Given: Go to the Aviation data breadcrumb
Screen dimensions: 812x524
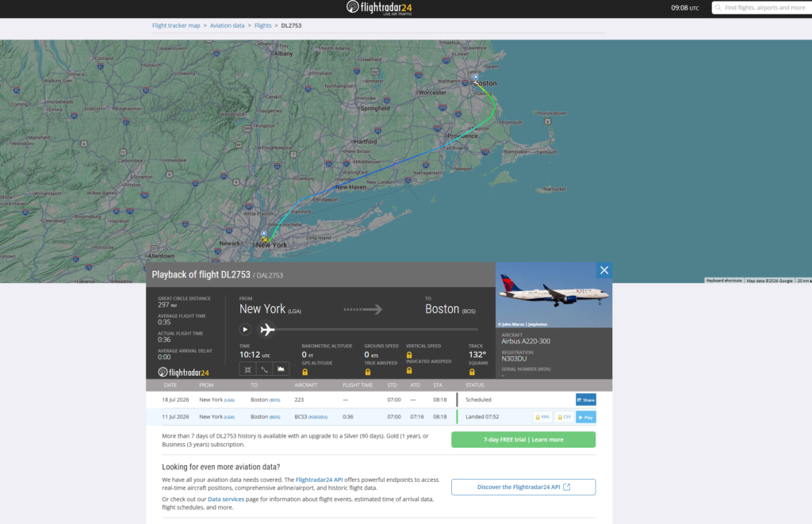Looking at the screenshot, I should pyautogui.click(x=227, y=25).
